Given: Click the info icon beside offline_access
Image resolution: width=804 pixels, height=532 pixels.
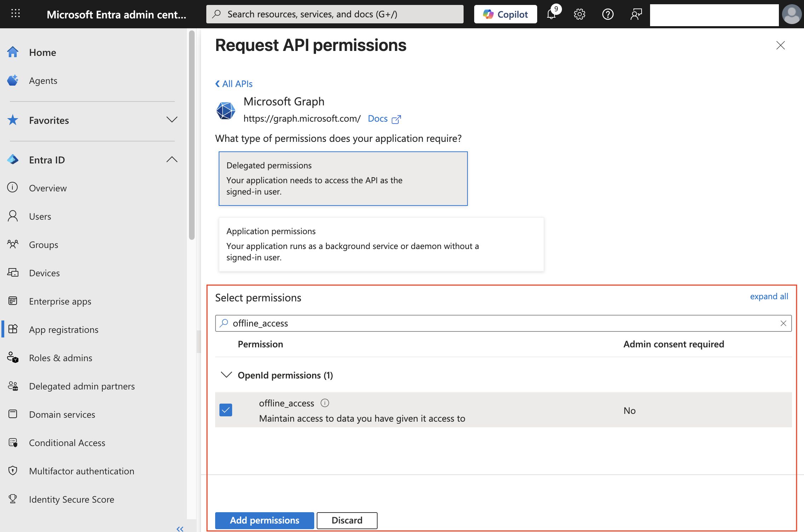Looking at the screenshot, I should click(x=325, y=403).
